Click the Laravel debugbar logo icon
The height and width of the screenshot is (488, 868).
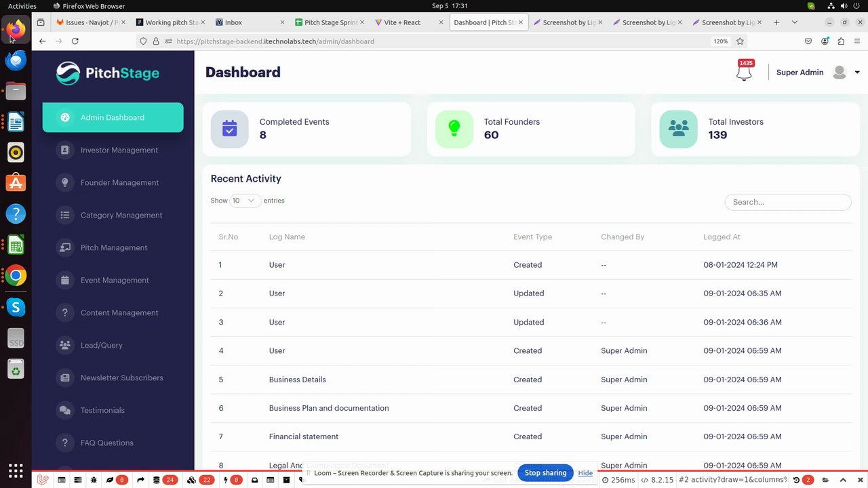[43, 480]
